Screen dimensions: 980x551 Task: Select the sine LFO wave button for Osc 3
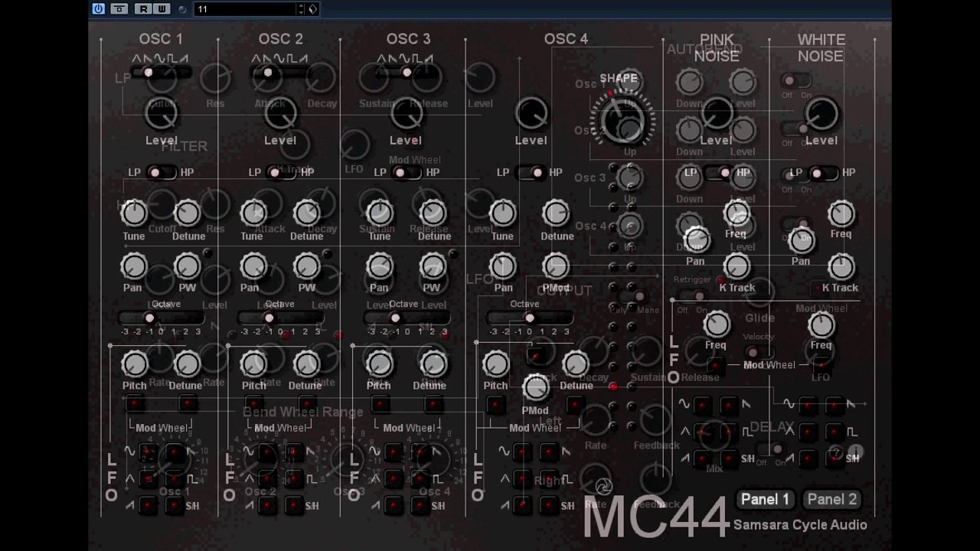point(394,453)
